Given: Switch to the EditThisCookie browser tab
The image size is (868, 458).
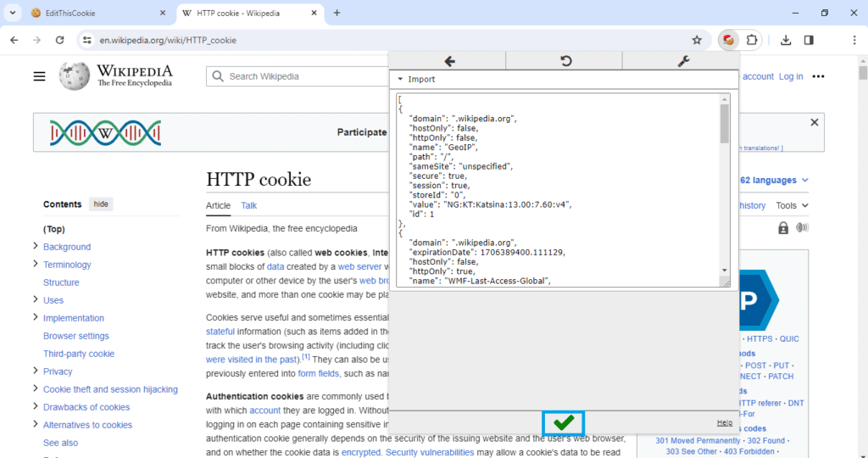Looking at the screenshot, I should tap(98, 13).
